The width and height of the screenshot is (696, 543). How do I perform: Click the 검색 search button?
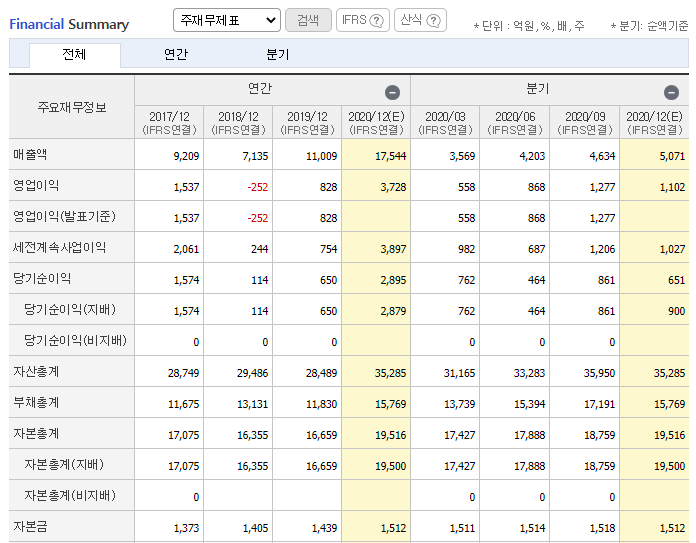(308, 20)
